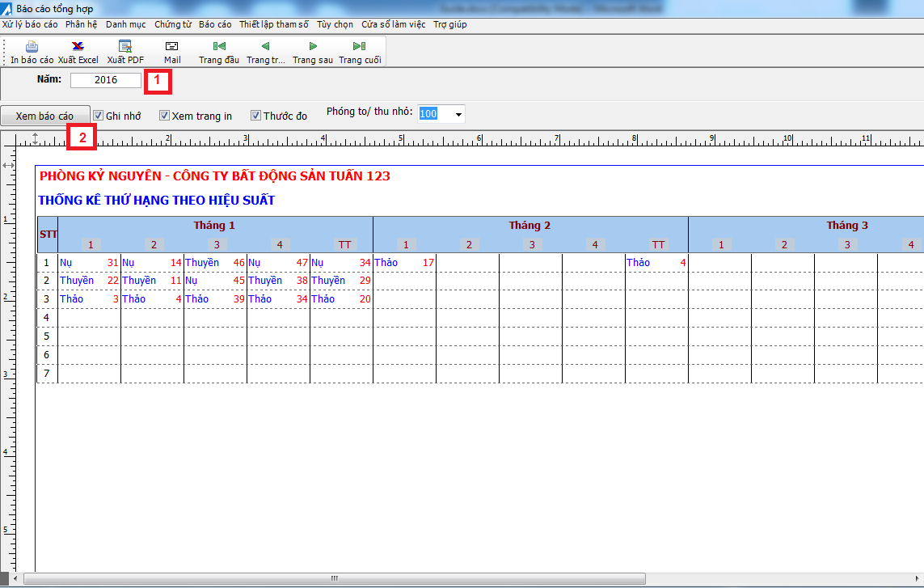This screenshot has height=588, width=924.
Task: Open the Báo cáo menu
Action: (215, 24)
